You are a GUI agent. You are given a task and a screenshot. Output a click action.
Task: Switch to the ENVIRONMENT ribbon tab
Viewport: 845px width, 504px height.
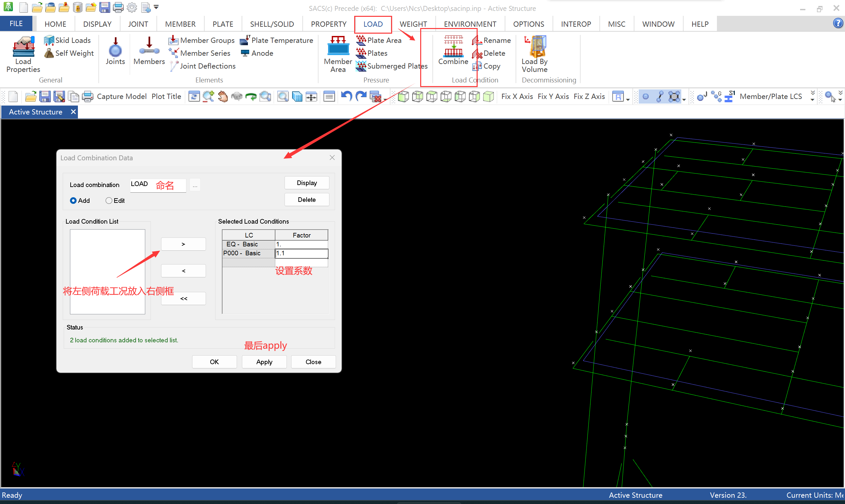click(470, 24)
